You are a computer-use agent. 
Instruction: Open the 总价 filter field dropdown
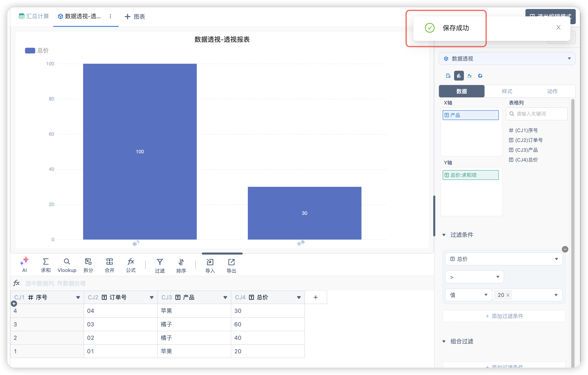(x=504, y=259)
